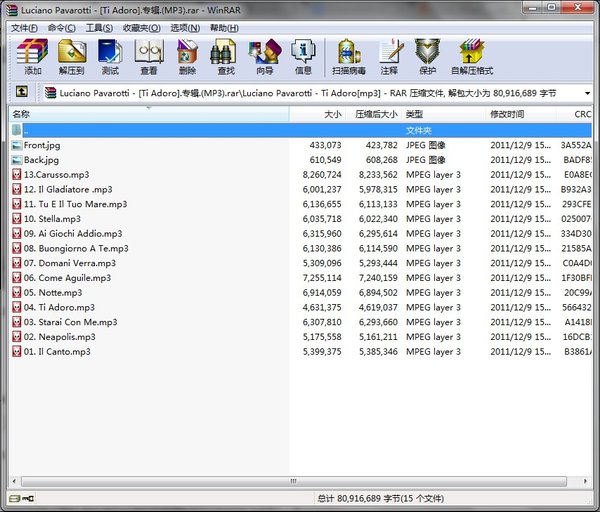Click the WinRAR title bar app icon
Screen dimensions: 600x512
pyautogui.click(x=12, y=10)
